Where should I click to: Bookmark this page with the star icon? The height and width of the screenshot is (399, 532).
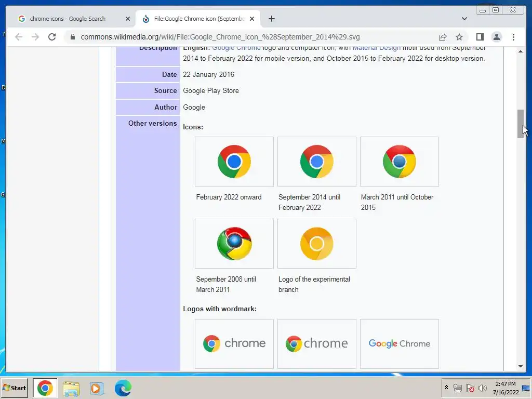pos(459,37)
